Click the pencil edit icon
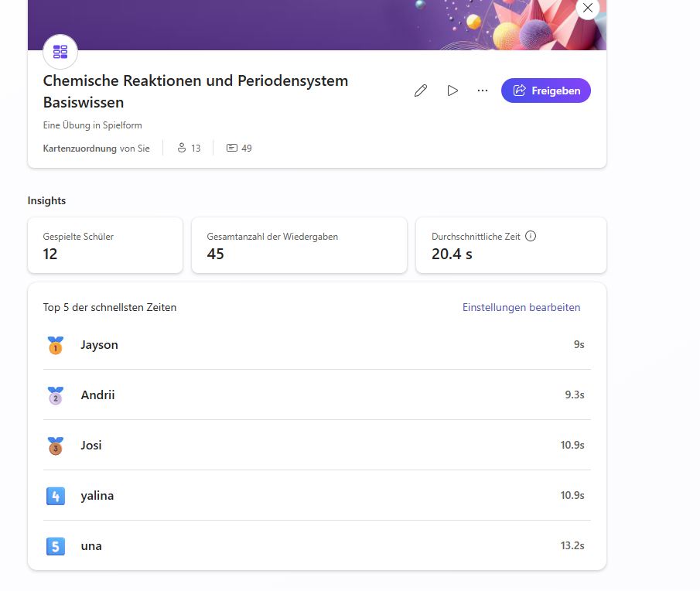Screen dimensions: 700x591 click(x=421, y=91)
